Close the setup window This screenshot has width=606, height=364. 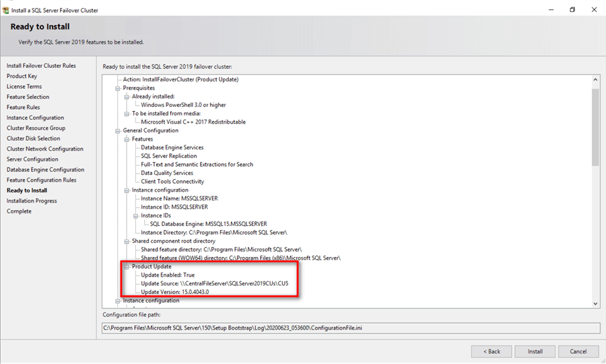(594, 9)
